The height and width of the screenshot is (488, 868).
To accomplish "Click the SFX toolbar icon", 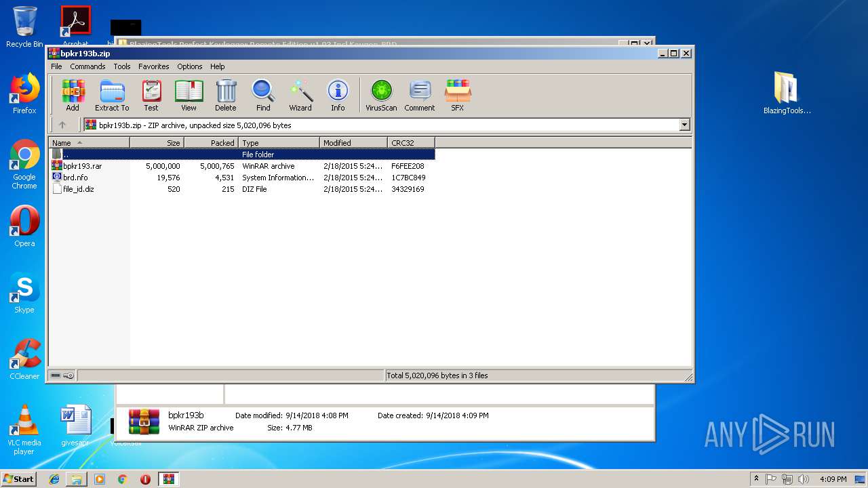I will 458,95.
